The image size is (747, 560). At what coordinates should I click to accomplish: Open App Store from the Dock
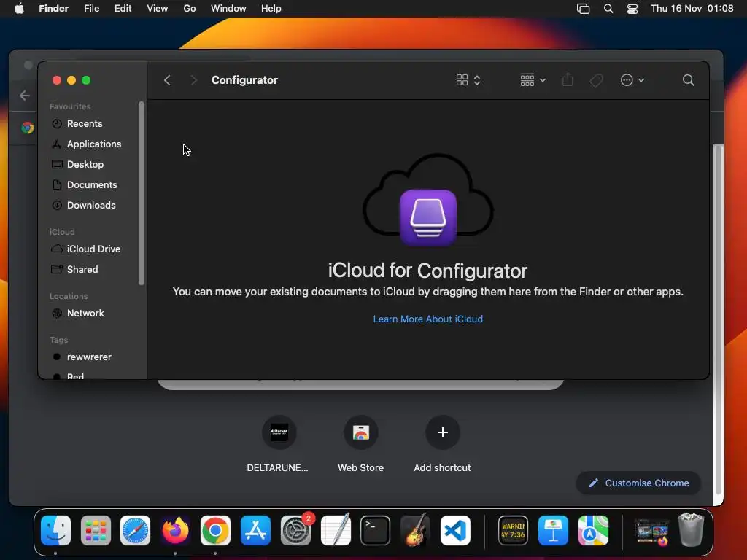click(x=255, y=531)
